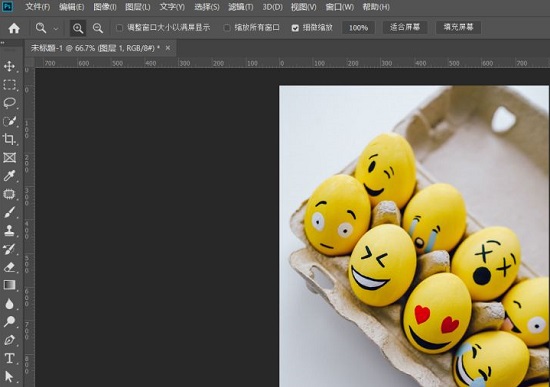Click the egg photo on canvas
Viewport: 550px width, 387px height.
tap(414, 236)
